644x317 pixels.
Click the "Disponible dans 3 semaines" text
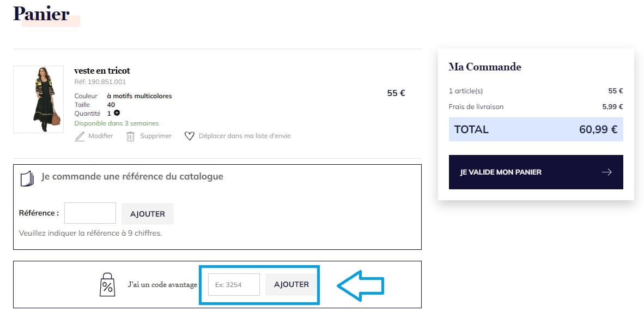(x=116, y=123)
